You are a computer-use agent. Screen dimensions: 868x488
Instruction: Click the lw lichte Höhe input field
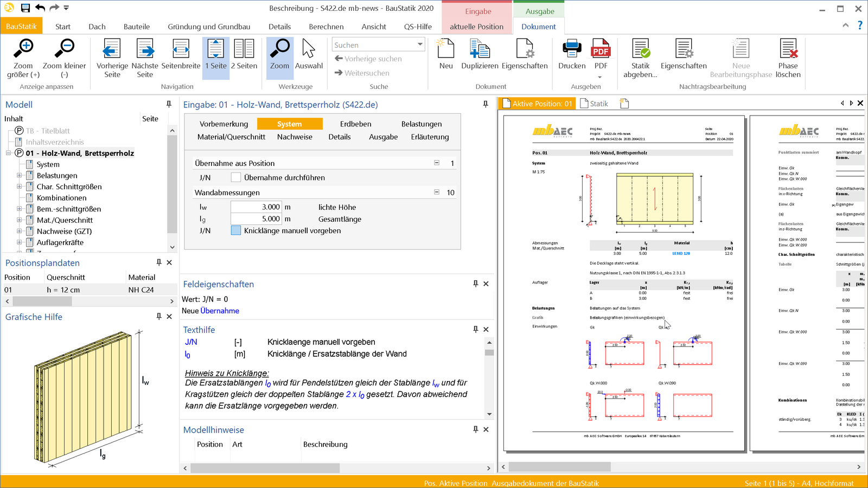click(x=256, y=207)
